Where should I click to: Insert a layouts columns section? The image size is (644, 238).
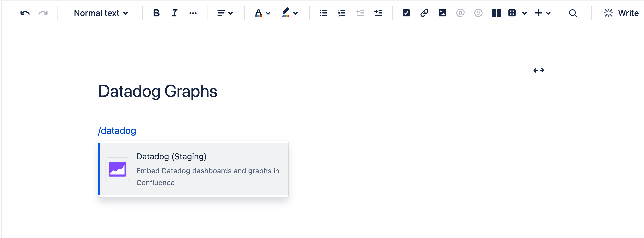point(496,13)
